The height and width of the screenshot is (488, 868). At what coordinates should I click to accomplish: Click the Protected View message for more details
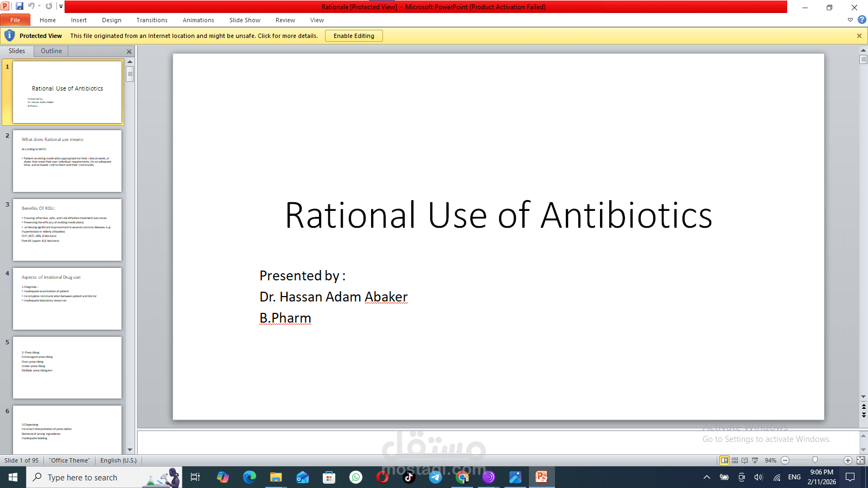194,36
